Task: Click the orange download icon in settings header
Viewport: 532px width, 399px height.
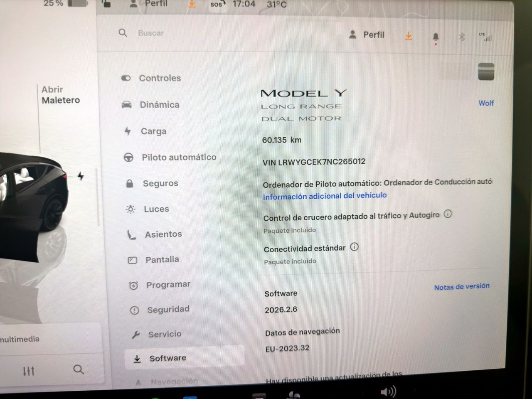Action: click(x=409, y=37)
